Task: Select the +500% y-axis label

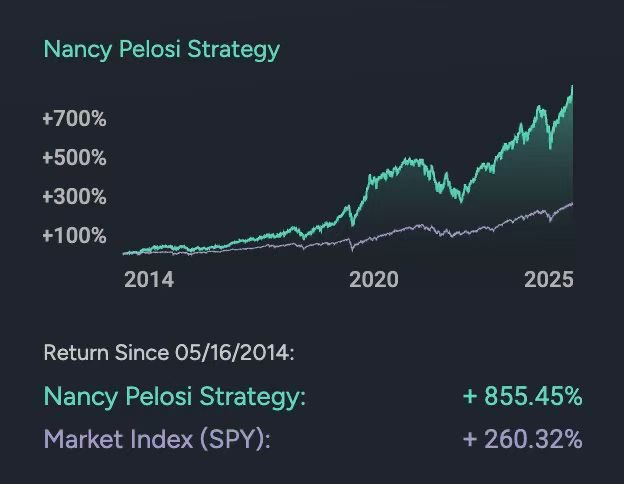Action: pos(74,158)
